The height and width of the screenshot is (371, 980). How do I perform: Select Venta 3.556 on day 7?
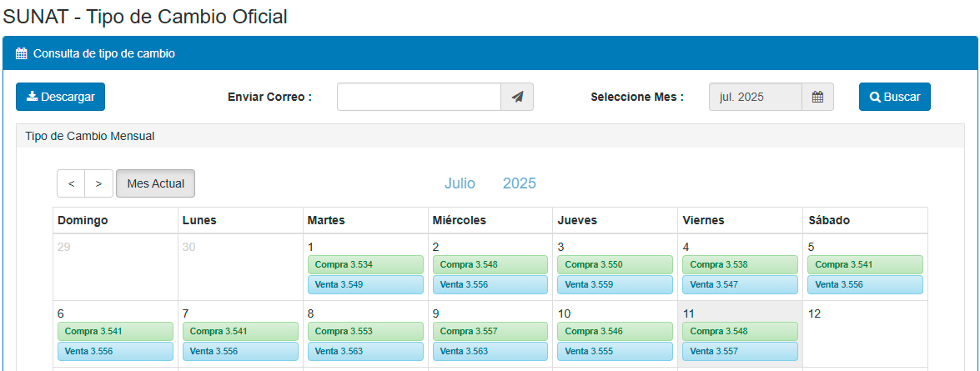[x=240, y=352]
